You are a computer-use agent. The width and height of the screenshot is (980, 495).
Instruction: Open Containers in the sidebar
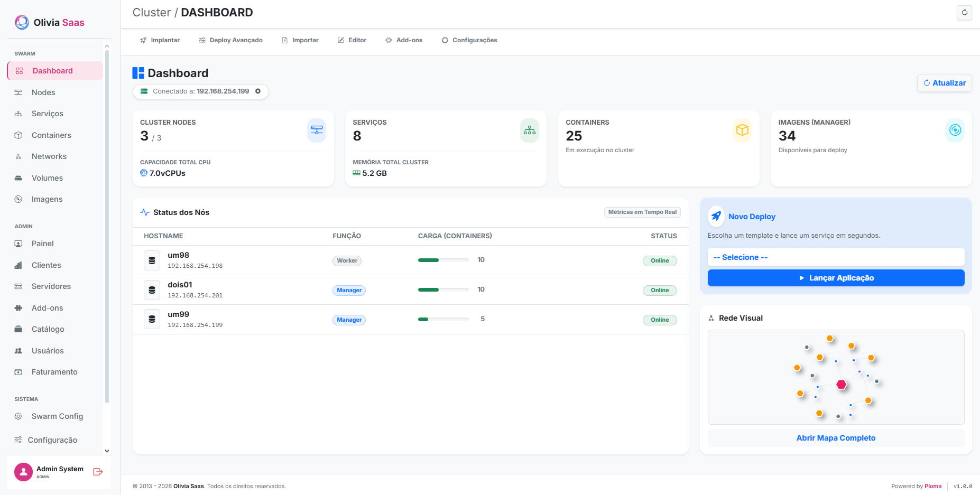(55, 135)
